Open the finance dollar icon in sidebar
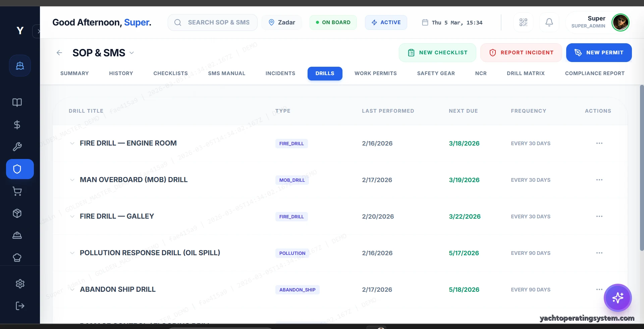This screenshot has width=644, height=329. pos(17,125)
